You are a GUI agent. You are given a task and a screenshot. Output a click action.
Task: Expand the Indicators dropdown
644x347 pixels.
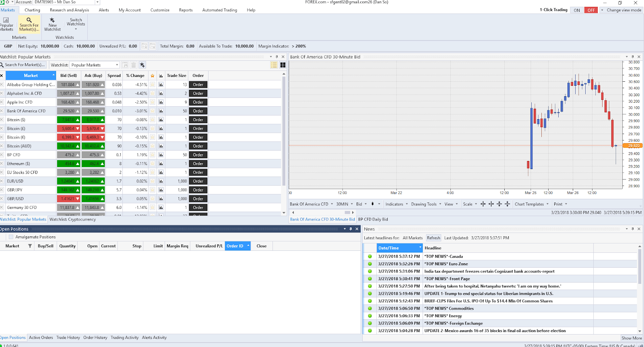pos(397,204)
